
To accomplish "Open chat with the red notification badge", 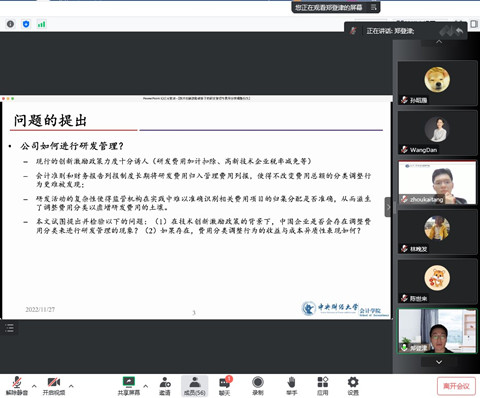I will tap(225, 386).
